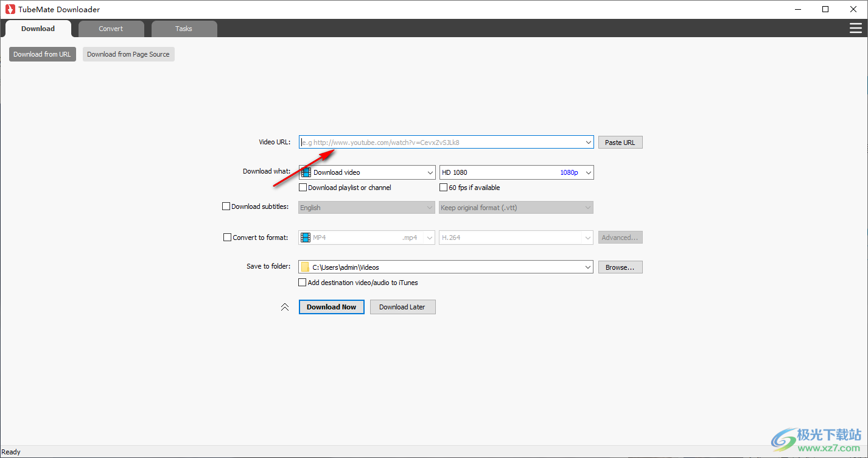Click the Save to folder: label

(x=268, y=266)
